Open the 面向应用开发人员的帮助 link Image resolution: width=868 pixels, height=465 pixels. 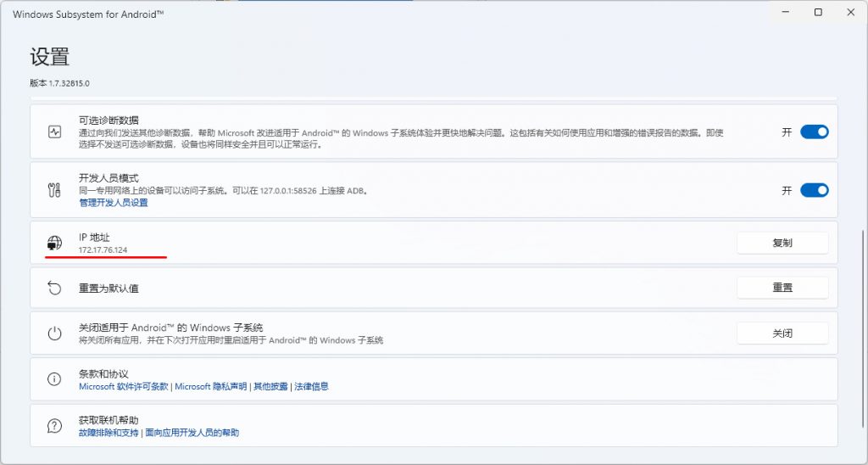192,433
